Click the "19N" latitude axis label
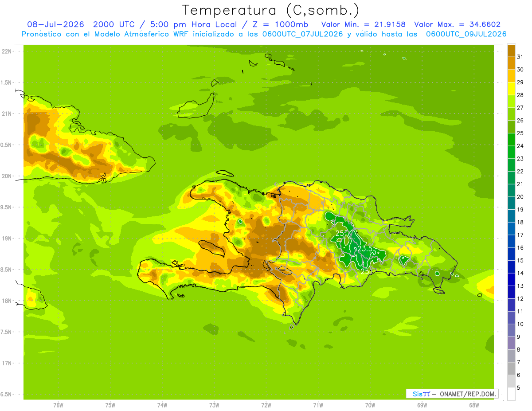Screen dimensions: 532x411 [x=6, y=239]
